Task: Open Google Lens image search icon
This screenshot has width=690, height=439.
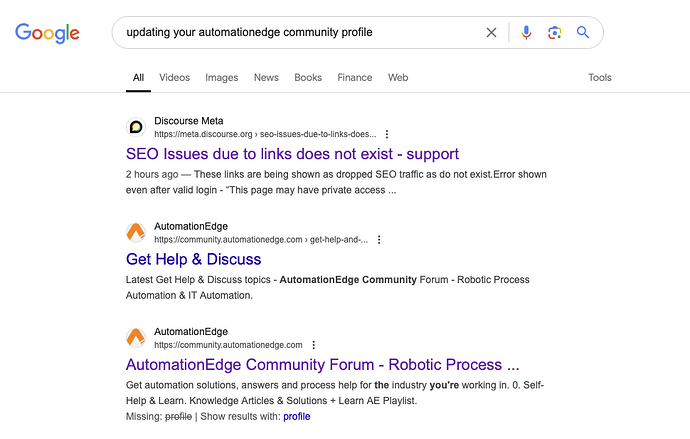Action: (554, 33)
